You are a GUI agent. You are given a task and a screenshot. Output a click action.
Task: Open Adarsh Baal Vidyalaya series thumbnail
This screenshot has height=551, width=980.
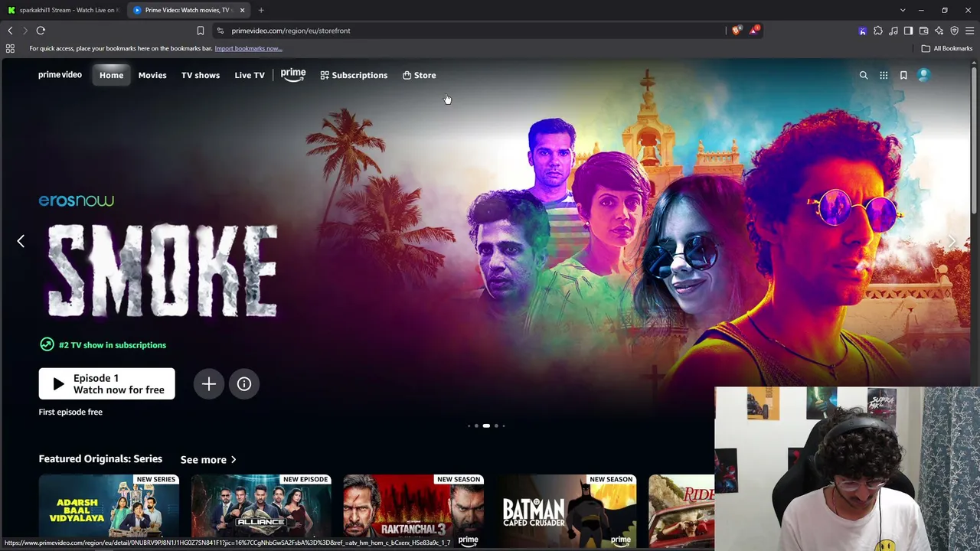(109, 511)
